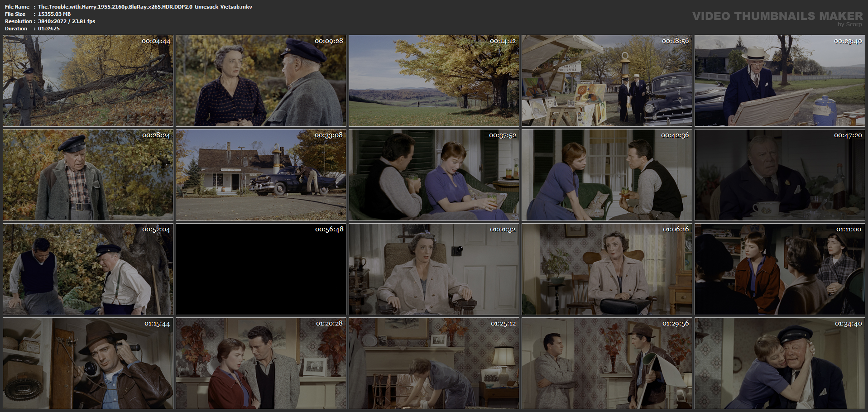The height and width of the screenshot is (412, 868).
Task: Open the frame stamped 00:37:52
Action: click(x=434, y=175)
